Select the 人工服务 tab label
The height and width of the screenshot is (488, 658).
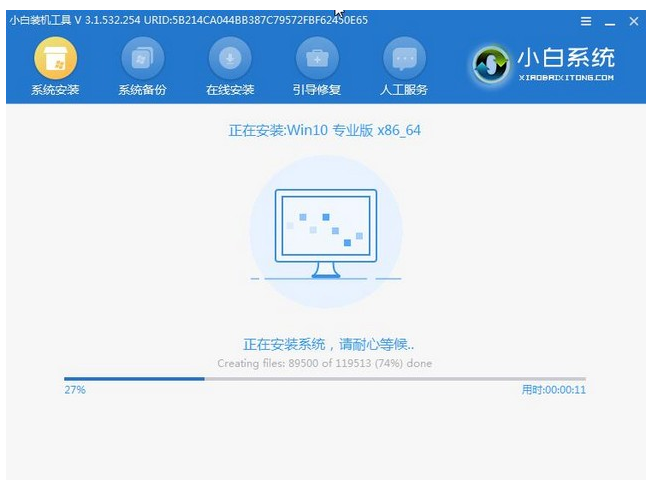[x=404, y=89]
